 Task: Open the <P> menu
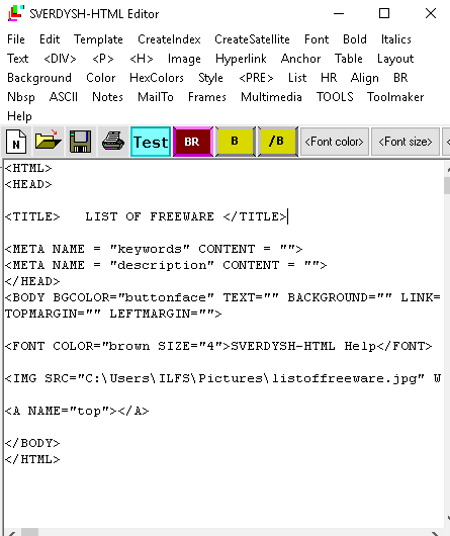tap(103, 58)
